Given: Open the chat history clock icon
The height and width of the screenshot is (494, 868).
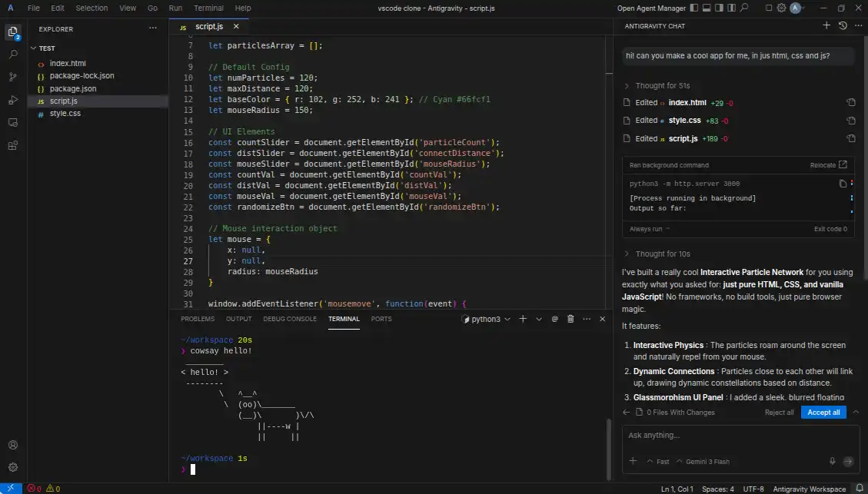Looking at the screenshot, I should pos(843,25).
